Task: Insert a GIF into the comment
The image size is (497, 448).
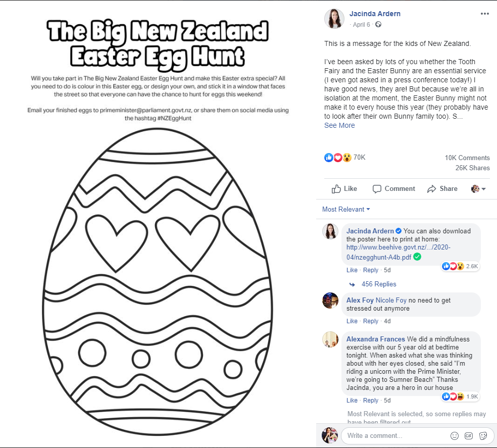Action: (469, 435)
